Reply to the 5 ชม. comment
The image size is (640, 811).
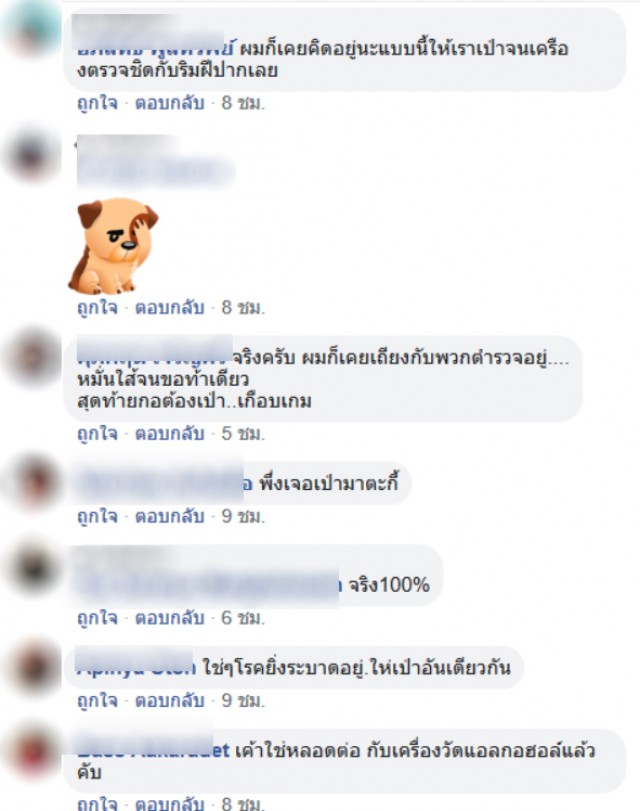170,433
